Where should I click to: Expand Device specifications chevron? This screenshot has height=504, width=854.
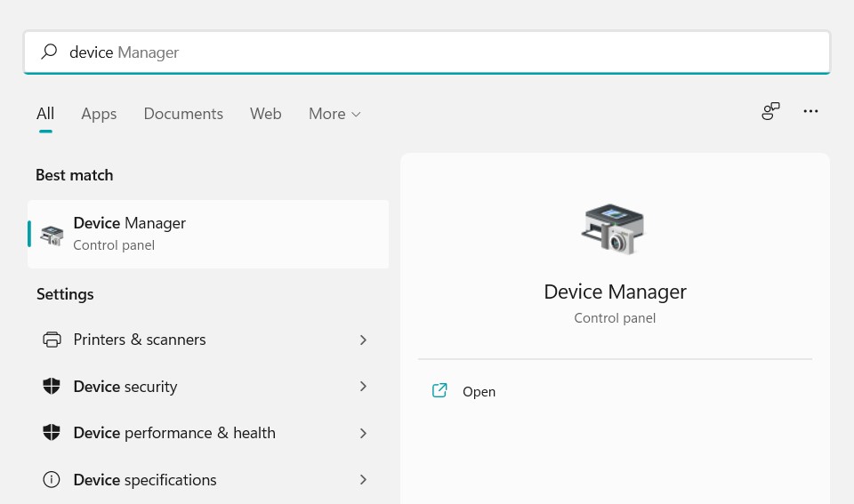coord(363,479)
